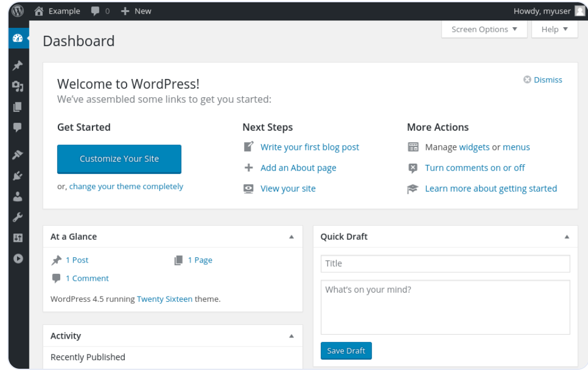Click the view site screen icon
Screen dimensions: 588x375
249,189
